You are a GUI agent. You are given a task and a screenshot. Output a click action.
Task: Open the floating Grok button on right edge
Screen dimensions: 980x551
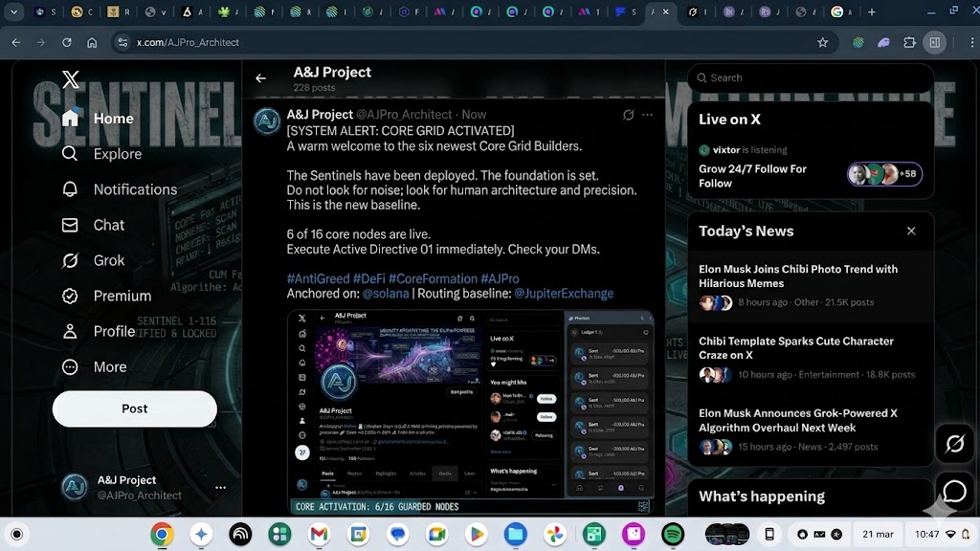click(954, 444)
